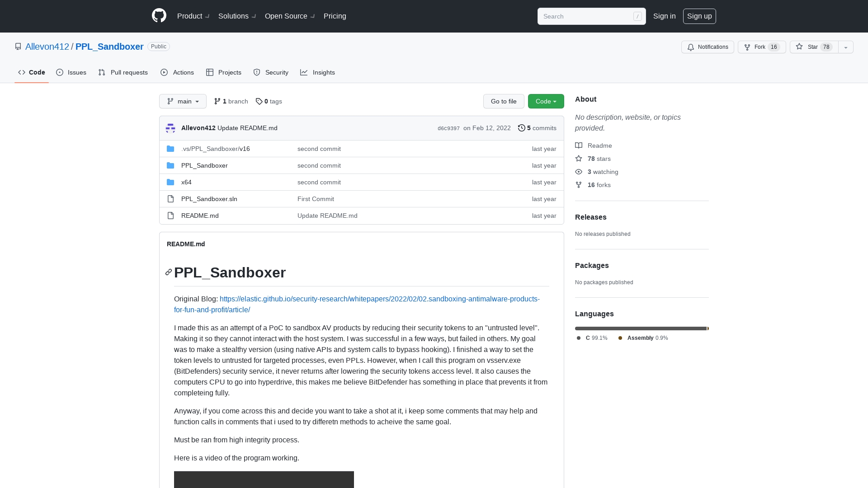Click the Public badge label
868x488 pixels.
[x=159, y=47]
